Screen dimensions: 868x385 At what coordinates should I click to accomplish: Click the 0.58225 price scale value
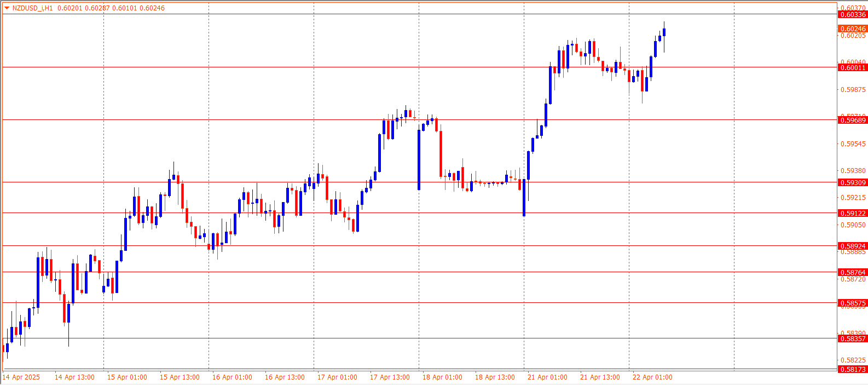pos(853,360)
